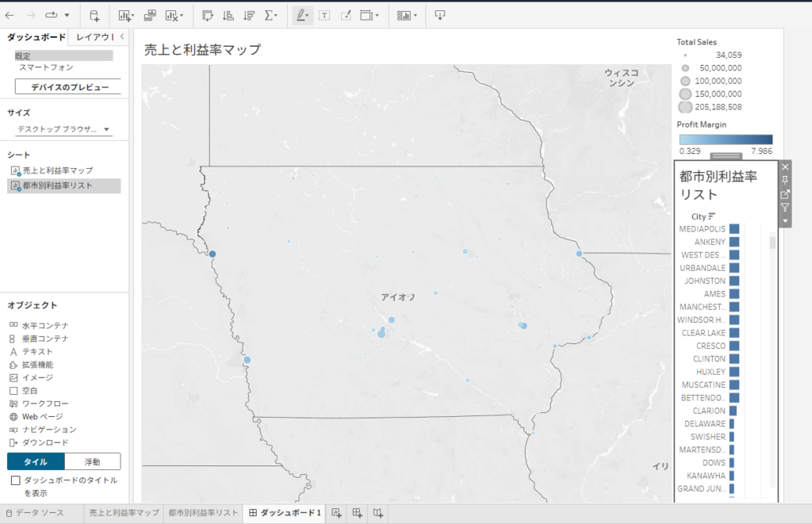Click the Use as Filter funnel icon
Viewport: 812px width, 524px height.
pos(785,208)
